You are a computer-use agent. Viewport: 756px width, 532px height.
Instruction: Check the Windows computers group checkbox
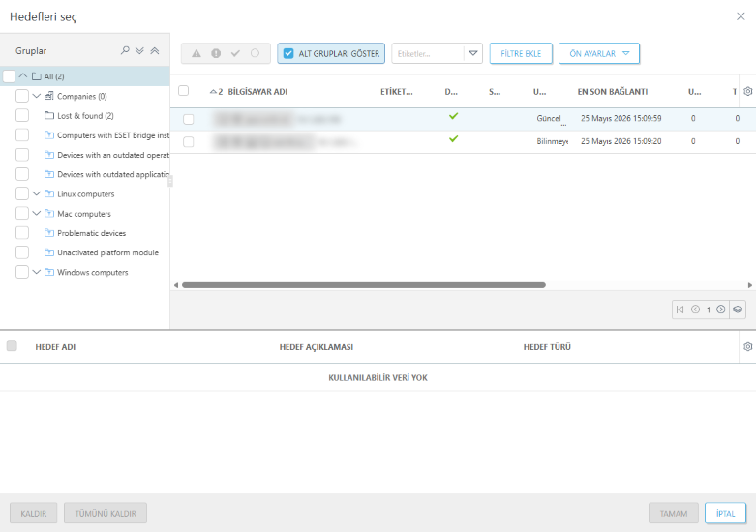22,272
